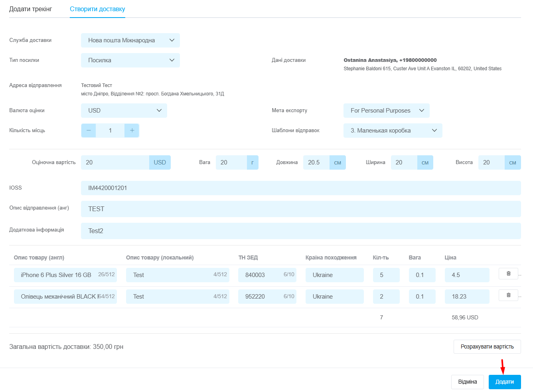Screen dimensions: 533x392
Task: Open Служба доставки dropdown Нова пошта Міжнародна
Action: point(130,40)
